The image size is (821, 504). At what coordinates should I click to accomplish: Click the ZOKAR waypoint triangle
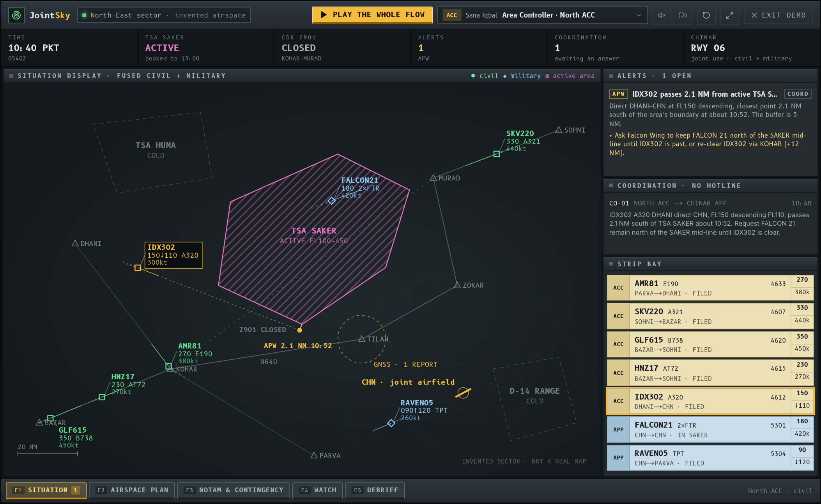457,285
